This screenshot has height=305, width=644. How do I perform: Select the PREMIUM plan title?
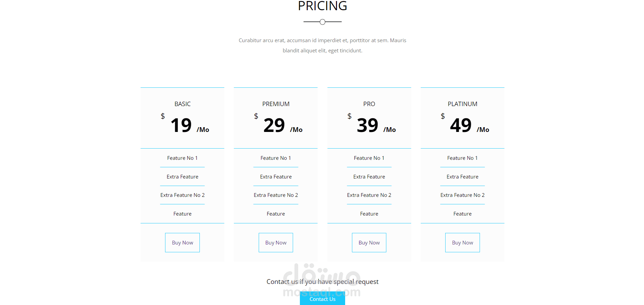pyautogui.click(x=276, y=104)
